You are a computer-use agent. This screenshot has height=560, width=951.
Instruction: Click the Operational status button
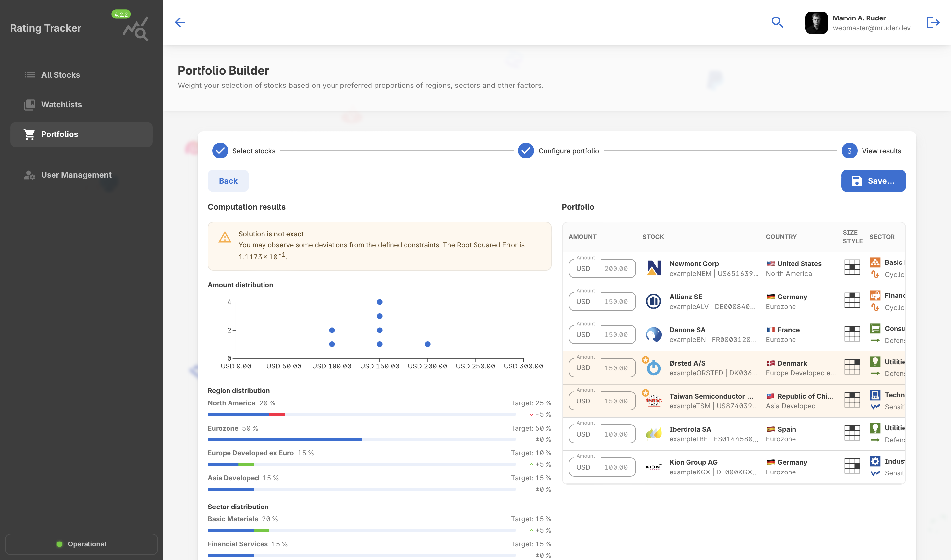(x=81, y=544)
